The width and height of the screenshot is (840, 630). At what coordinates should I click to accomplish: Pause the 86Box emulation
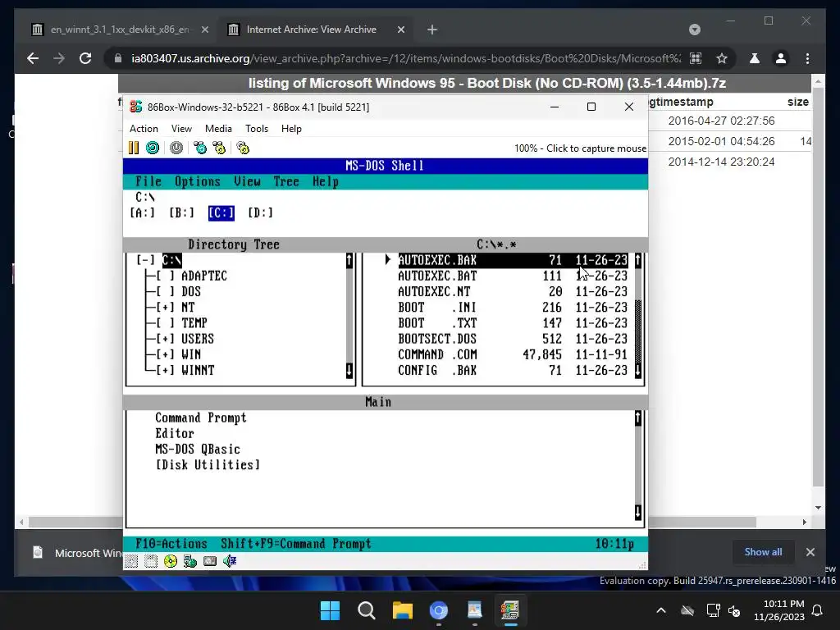click(x=134, y=148)
